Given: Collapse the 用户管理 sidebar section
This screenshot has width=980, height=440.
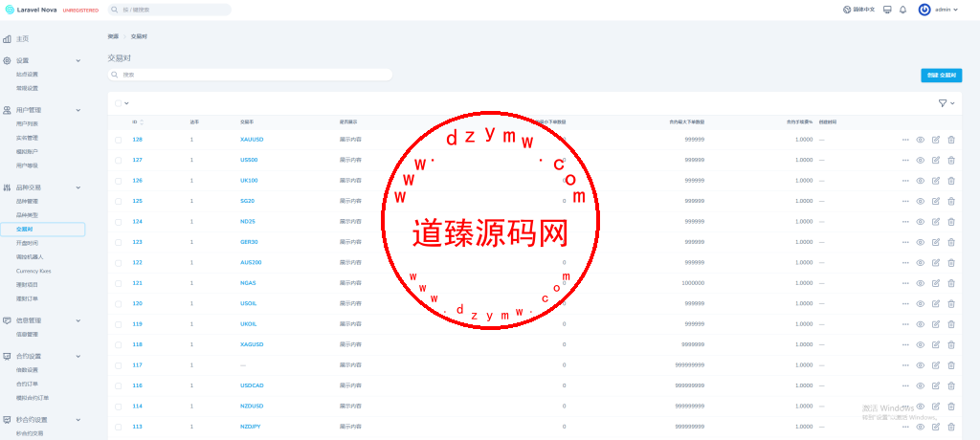Looking at the screenshot, I should click(x=78, y=110).
